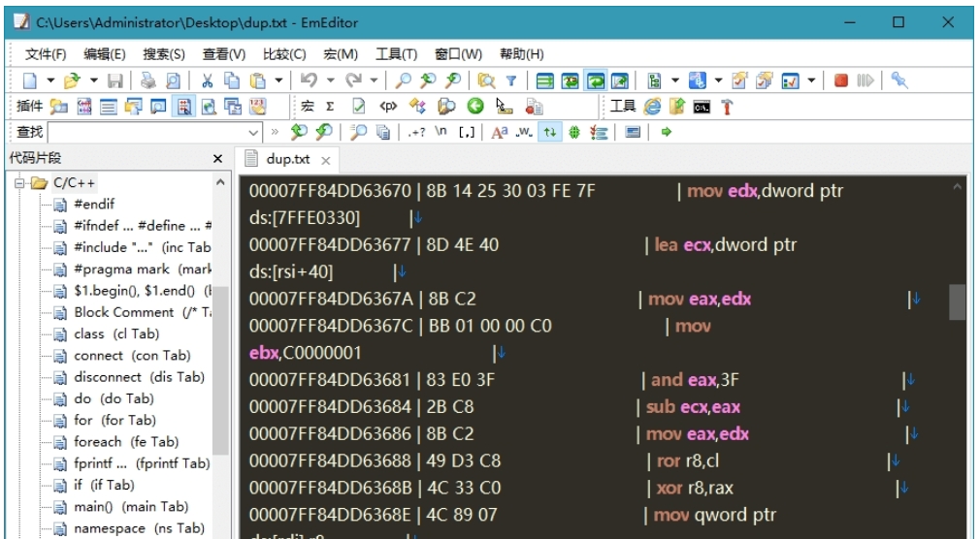Click the Redo arrow icon
The image size is (980, 539).
(x=353, y=79)
